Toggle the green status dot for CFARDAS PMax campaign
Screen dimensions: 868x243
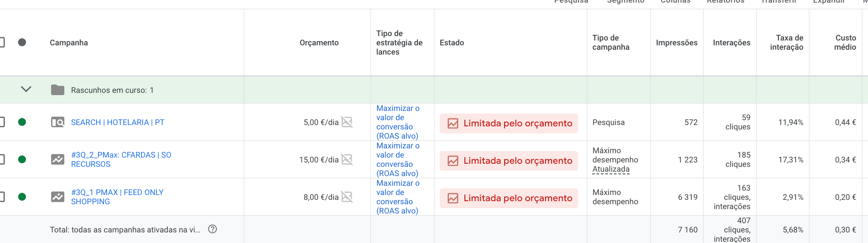tap(22, 159)
